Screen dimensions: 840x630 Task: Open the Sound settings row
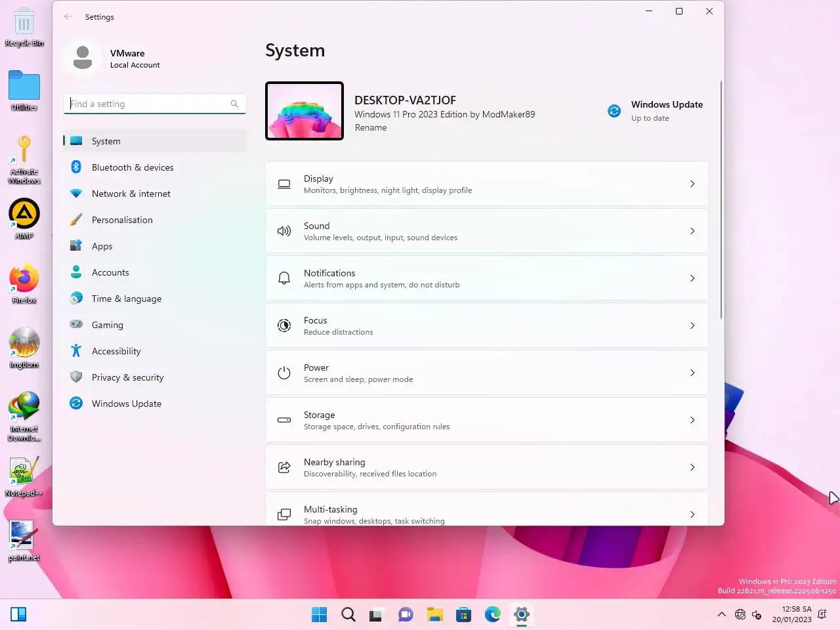486,231
